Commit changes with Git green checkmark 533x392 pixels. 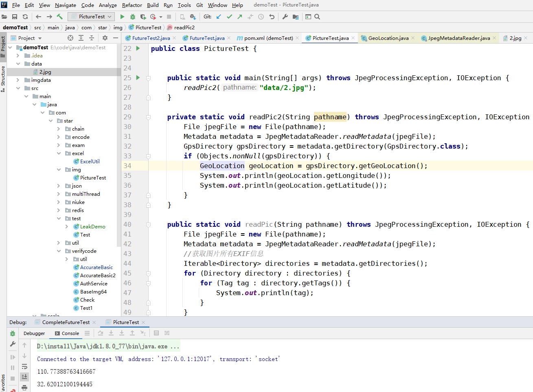tap(229, 17)
